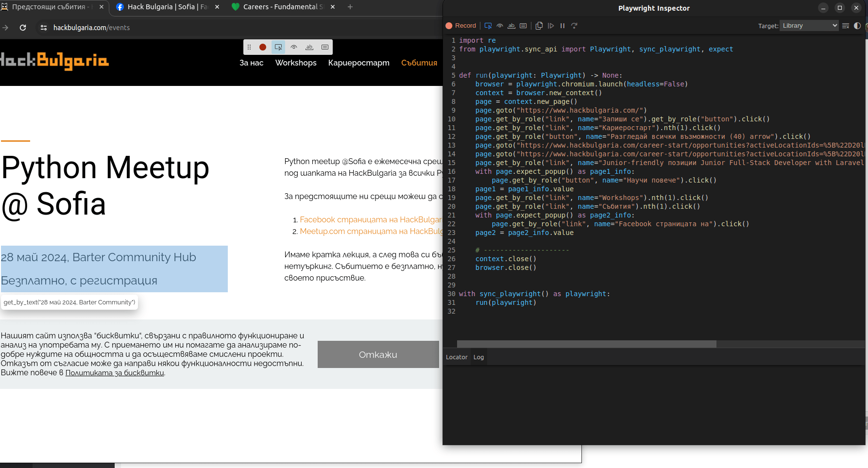Open the cookie policy link 'Политиката за бисквитки'
Image resolution: width=868 pixels, height=468 pixels.
(x=115, y=373)
